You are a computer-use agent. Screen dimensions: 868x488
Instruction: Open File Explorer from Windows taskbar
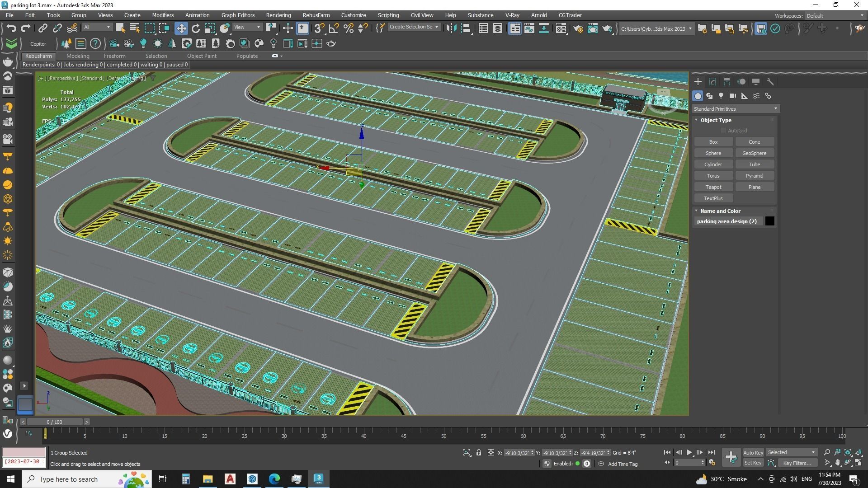click(x=208, y=479)
